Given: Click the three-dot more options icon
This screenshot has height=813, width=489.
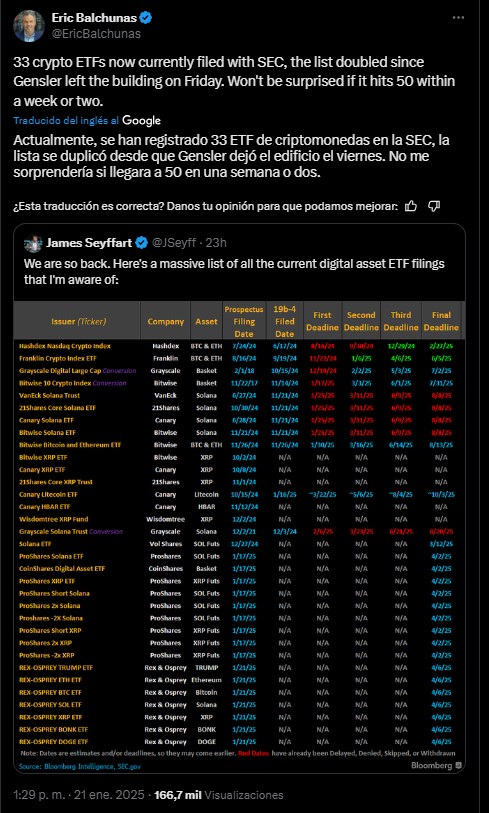Looking at the screenshot, I should pos(458,18).
